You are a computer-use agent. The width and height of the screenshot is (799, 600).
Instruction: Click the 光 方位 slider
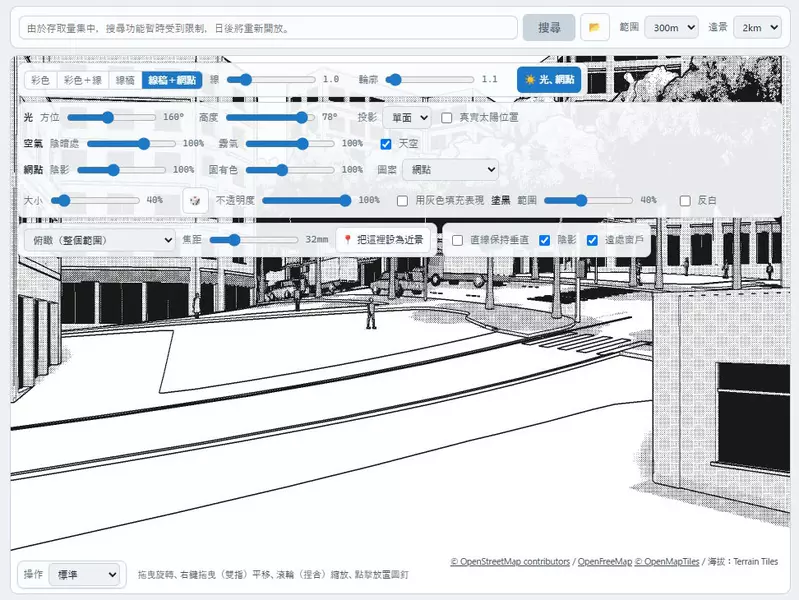[111, 118]
